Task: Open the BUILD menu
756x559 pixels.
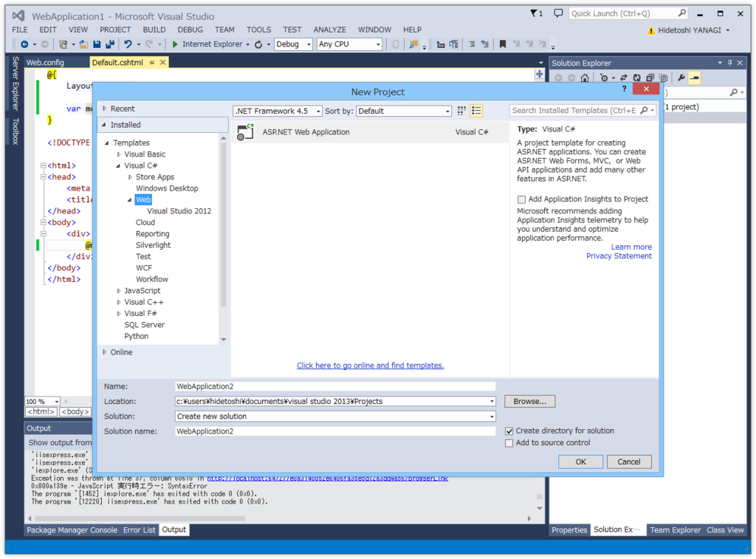Action: point(154,30)
